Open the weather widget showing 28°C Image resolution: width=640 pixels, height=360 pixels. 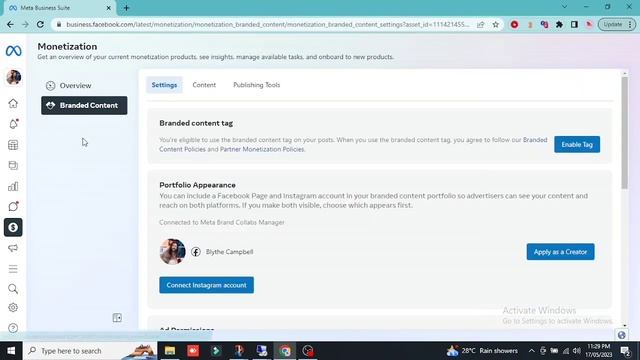click(x=482, y=351)
